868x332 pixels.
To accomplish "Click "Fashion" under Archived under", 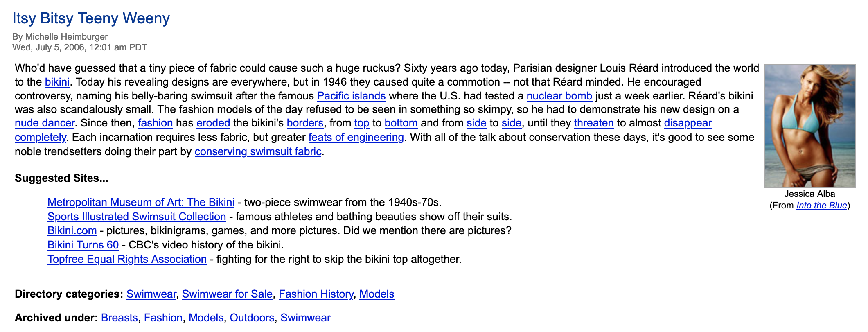I will click(163, 318).
